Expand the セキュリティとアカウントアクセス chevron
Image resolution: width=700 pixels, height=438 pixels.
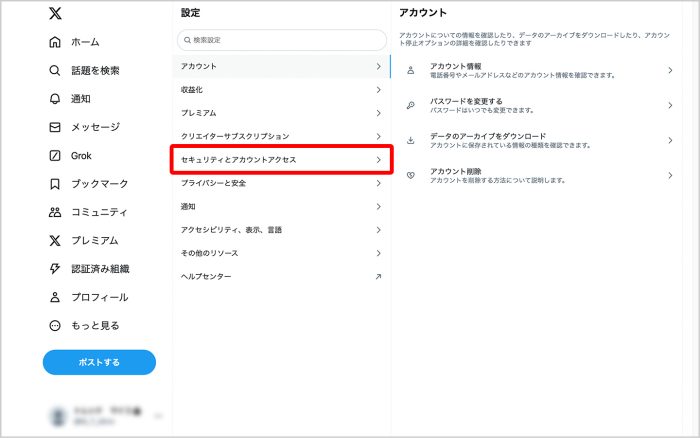point(378,160)
